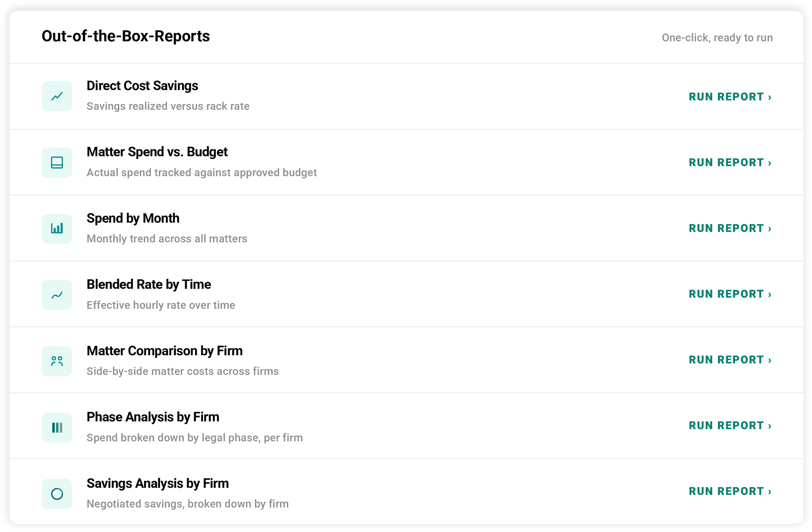Open the Spend by Month title

pyautogui.click(x=133, y=218)
